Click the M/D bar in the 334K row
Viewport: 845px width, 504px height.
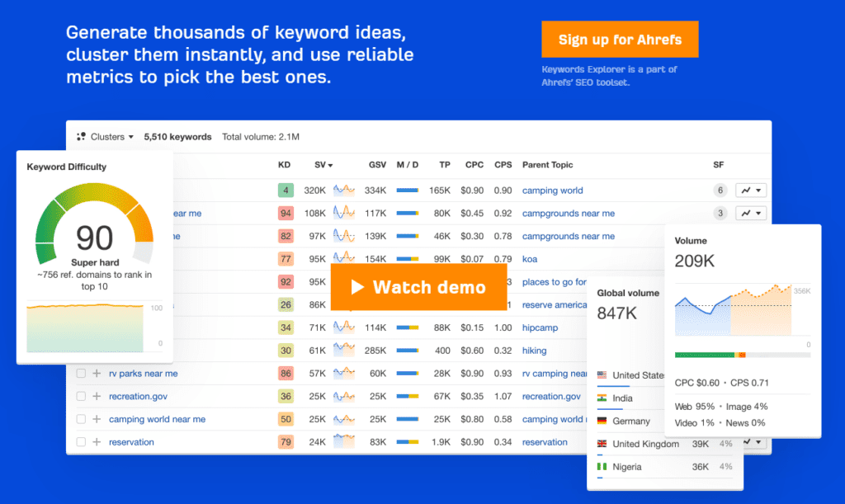tap(408, 190)
